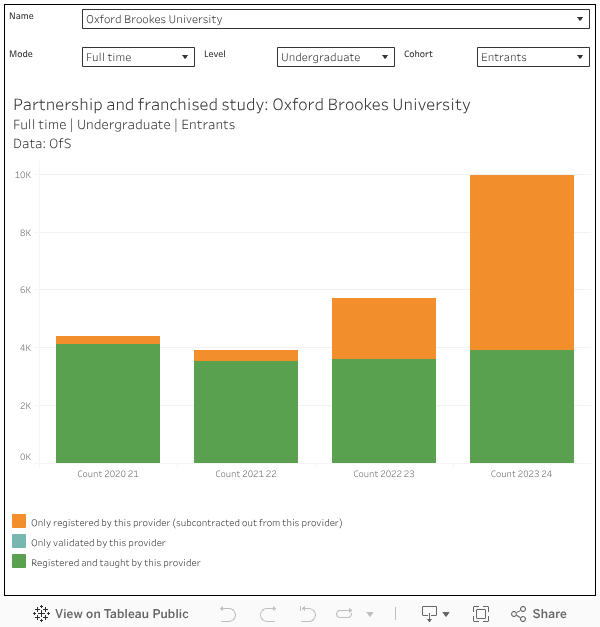The height and width of the screenshot is (627, 600).
Task: Click the small arrow next to the replay icon
Action: tap(370, 614)
